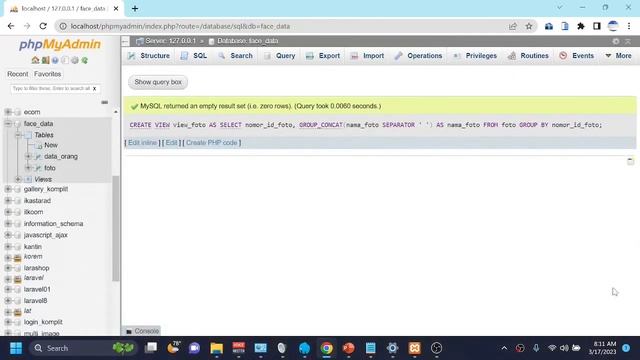Open the login_komplit database
Viewport: 640px width, 360px height.
[x=43, y=322]
